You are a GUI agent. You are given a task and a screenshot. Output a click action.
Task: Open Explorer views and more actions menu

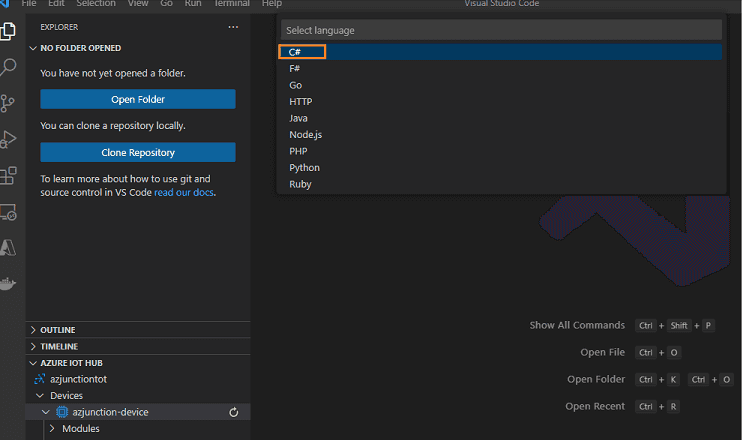tap(233, 27)
